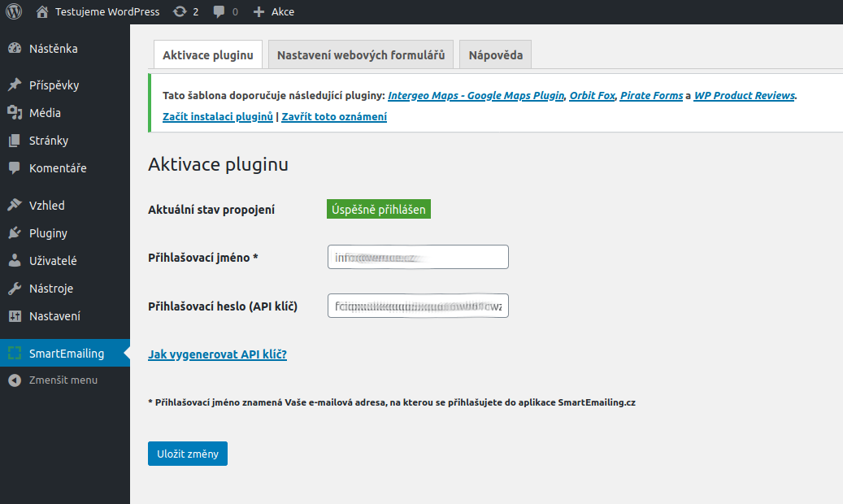The image size is (843, 504).
Task: Switch to the Nápověda tab
Action: point(496,54)
